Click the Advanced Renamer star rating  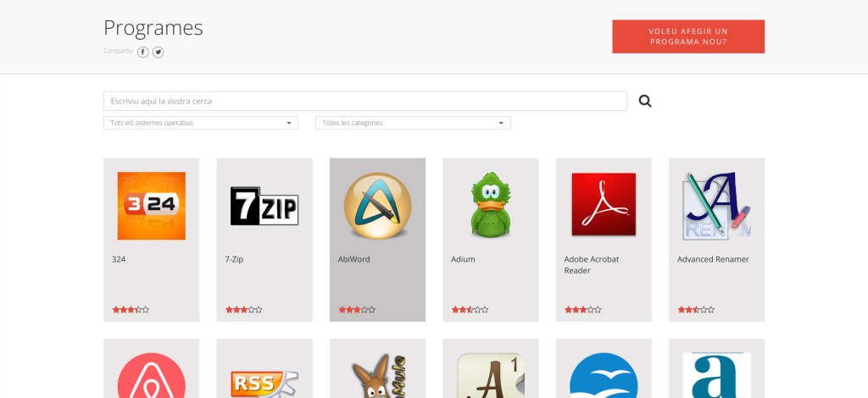pyautogui.click(x=697, y=310)
